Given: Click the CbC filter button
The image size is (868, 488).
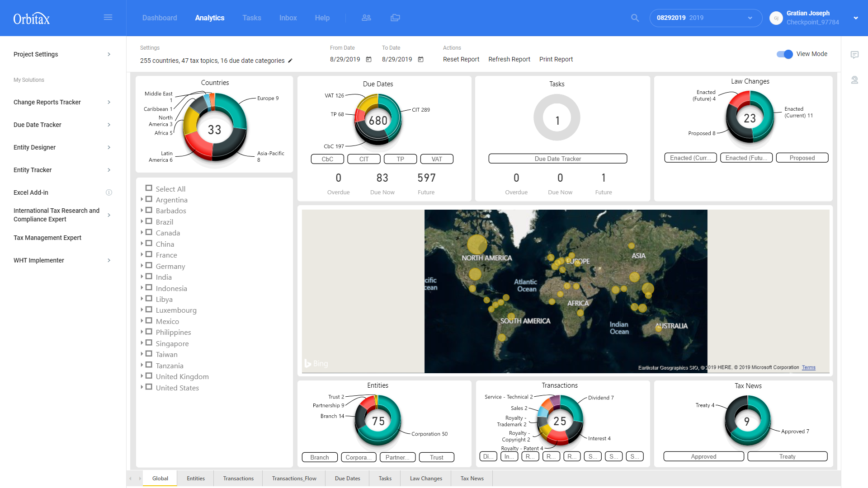Looking at the screenshot, I should click(327, 159).
